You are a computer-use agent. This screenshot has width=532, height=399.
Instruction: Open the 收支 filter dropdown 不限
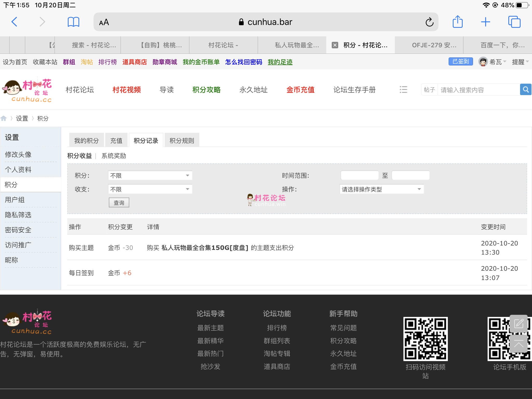(150, 189)
